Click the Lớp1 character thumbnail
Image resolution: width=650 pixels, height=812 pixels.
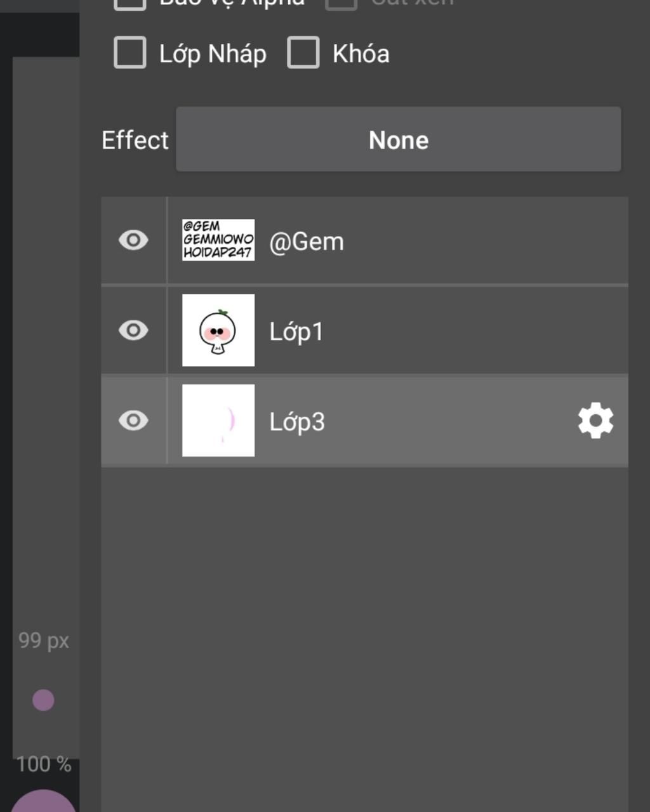(218, 330)
